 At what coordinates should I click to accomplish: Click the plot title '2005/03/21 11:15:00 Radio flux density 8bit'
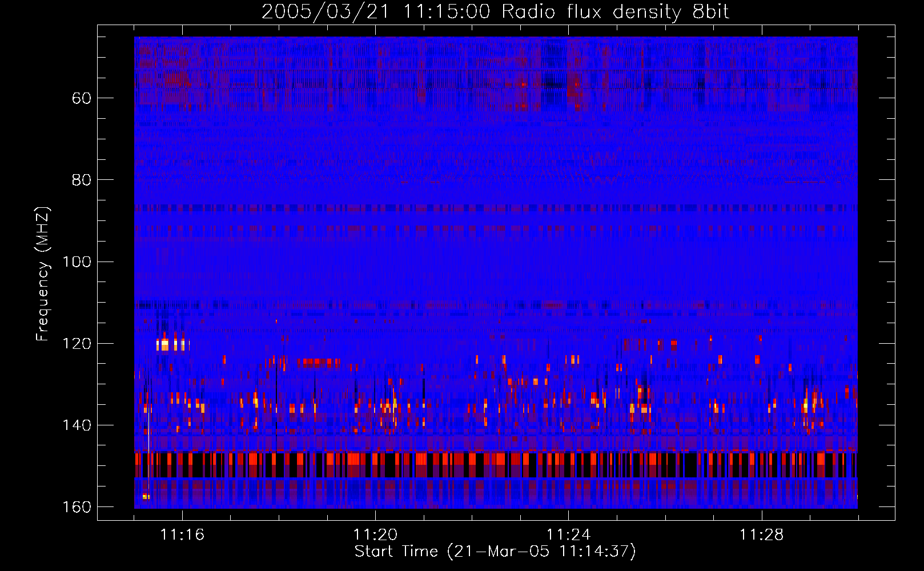[495, 11]
